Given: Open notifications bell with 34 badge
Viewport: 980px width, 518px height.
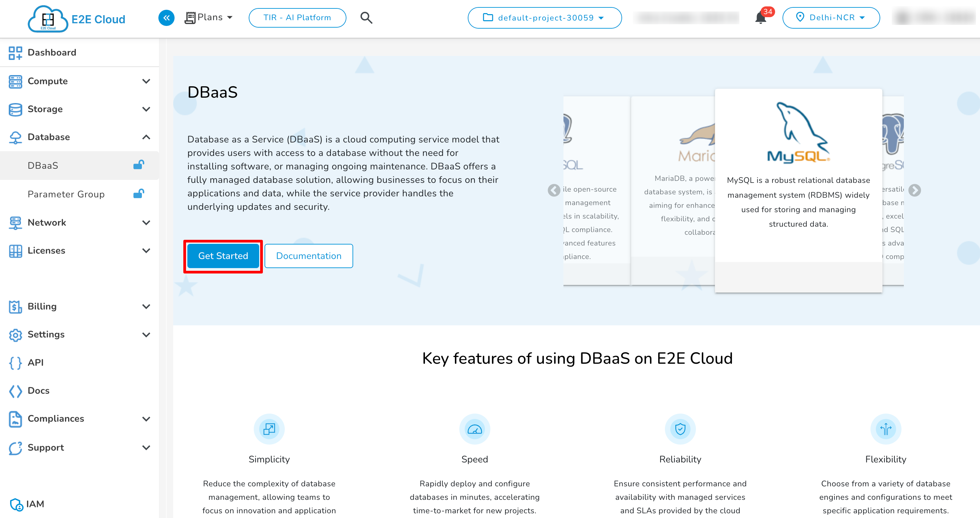Looking at the screenshot, I should [761, 18].
